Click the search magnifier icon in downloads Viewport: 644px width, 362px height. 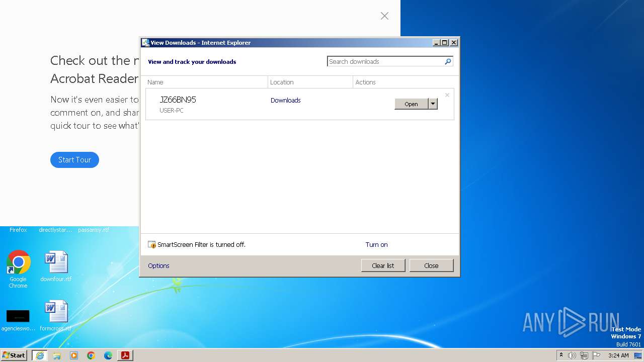[x=448, y=61]
